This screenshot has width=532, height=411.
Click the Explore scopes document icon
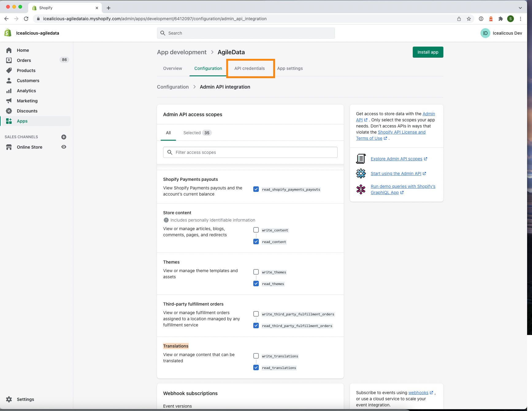(x=361, y=159)
